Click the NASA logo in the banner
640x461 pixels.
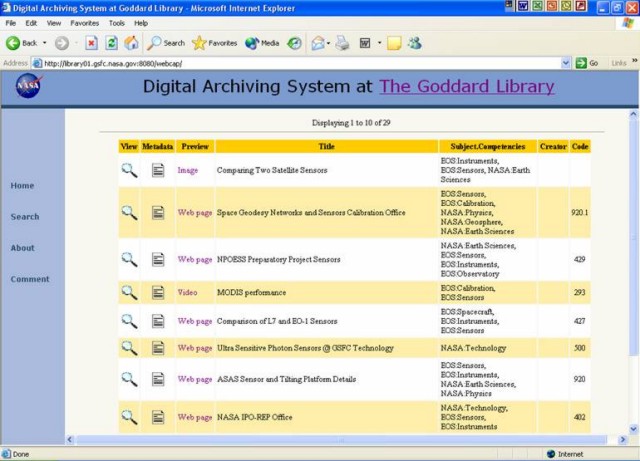(29, 86)
